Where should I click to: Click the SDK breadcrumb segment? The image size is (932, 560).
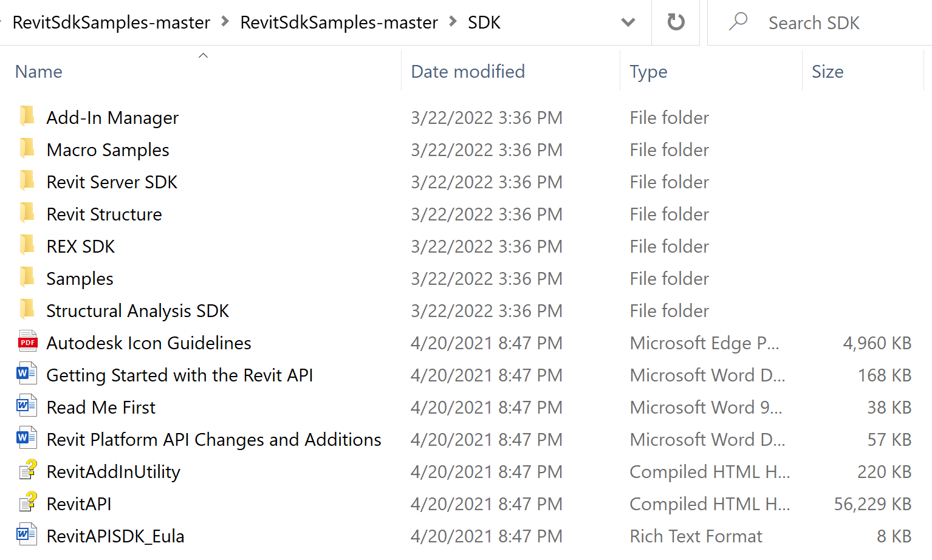pyautogui.click(x=484, y=22)
